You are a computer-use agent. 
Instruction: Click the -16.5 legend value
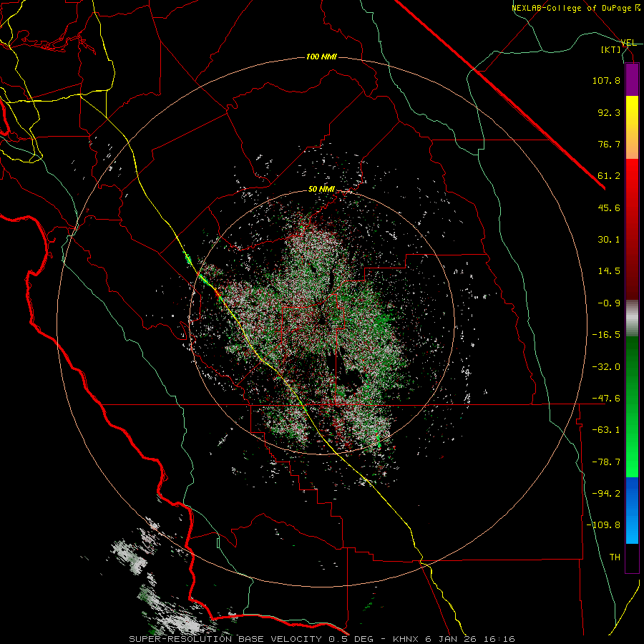[606, 335]
